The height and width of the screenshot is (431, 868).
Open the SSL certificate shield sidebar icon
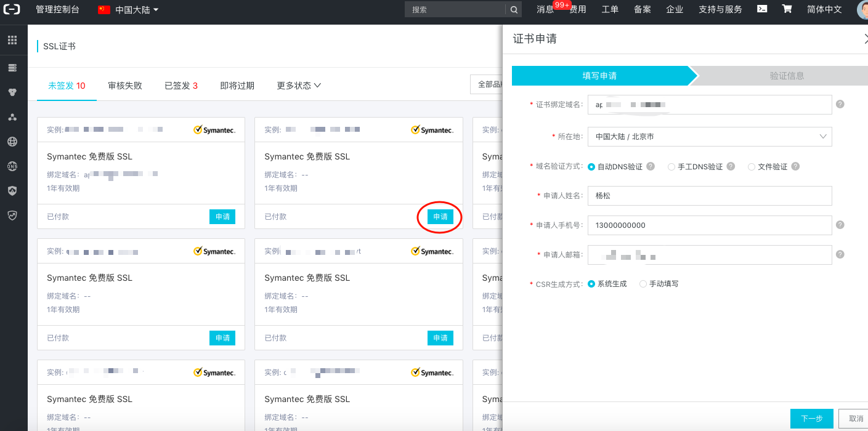(12, 216)
